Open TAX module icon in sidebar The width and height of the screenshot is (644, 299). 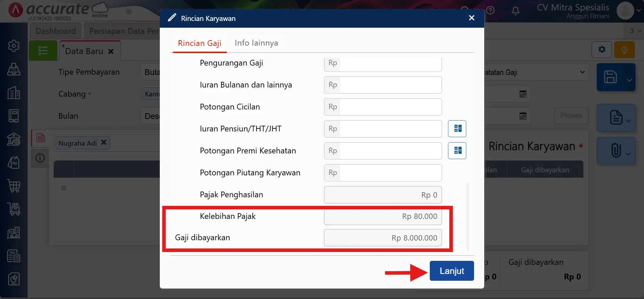click(14, 256)
